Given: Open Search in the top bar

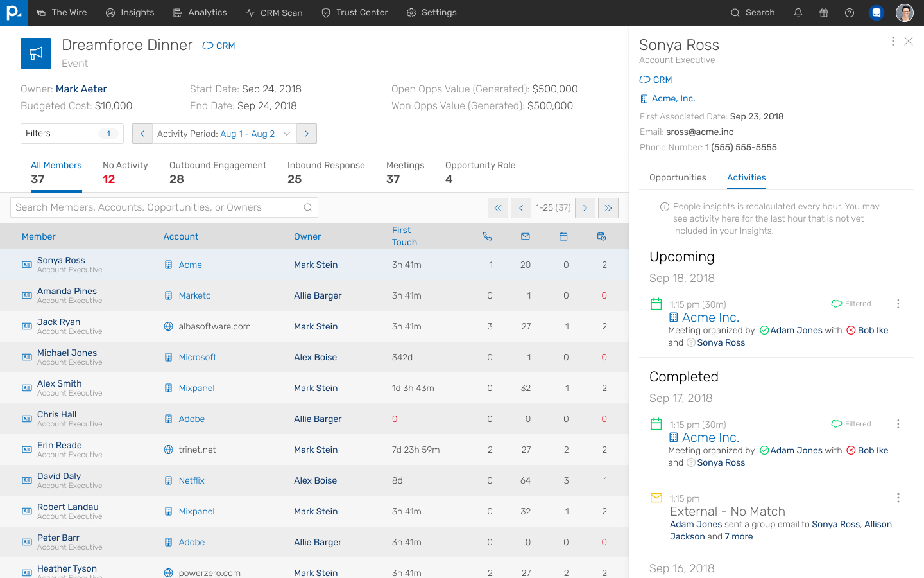Looking at the screenshot, I should [x=753, y=13].
